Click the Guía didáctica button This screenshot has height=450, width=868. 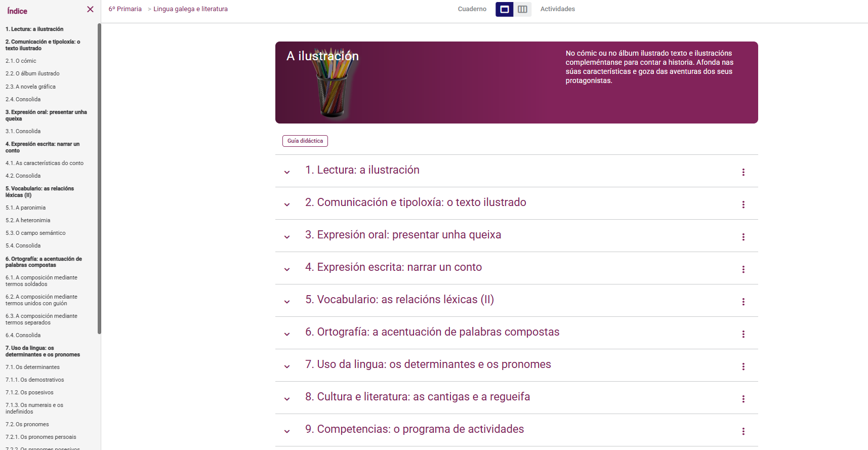[x=305, y=141]
